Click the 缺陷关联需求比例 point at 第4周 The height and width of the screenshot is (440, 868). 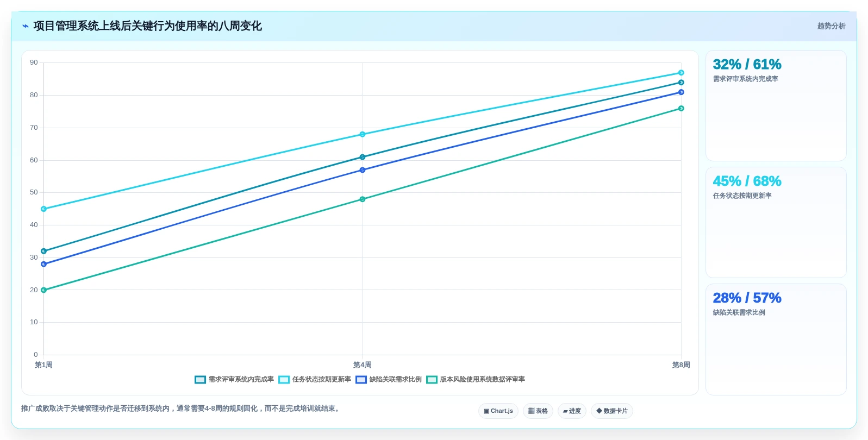tap(363, 170)
